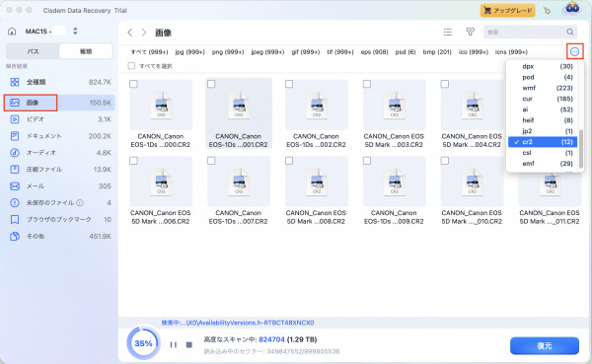Filter by gif (999+)
This screenshot has height=364, width=592.
306,52
